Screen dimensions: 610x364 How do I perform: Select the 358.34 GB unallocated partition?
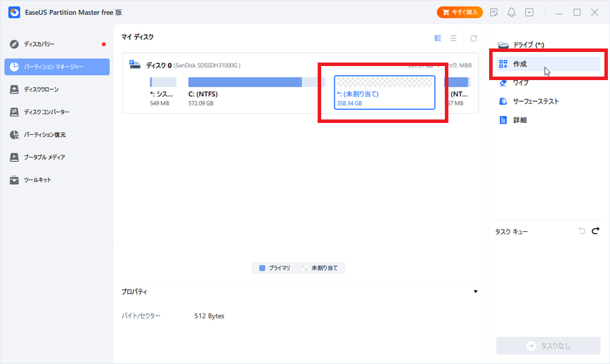point(384,92)
